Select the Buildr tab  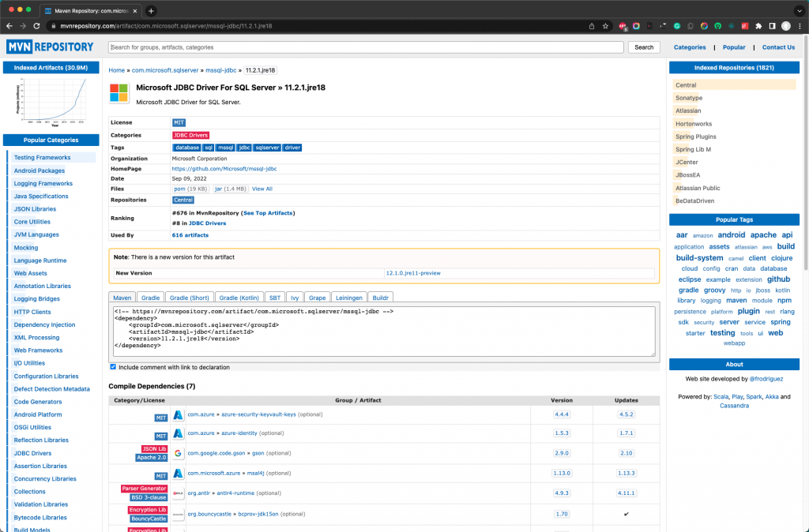coord(381,298)
